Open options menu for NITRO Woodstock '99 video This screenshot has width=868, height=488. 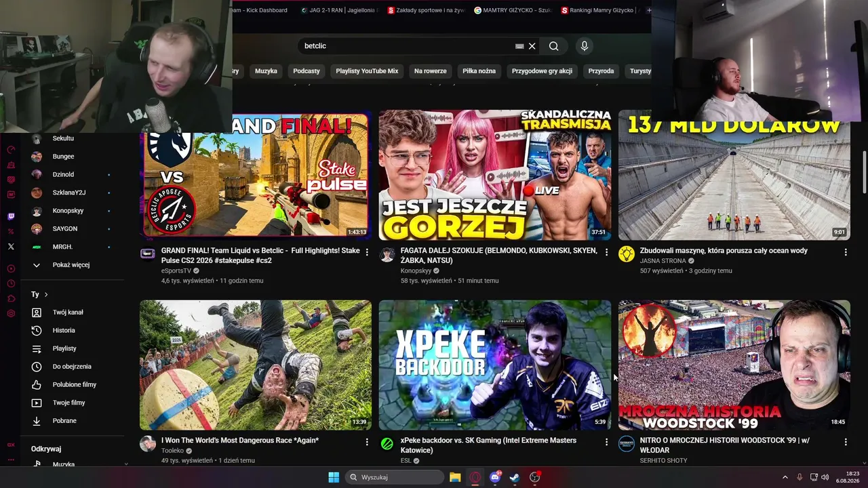click(846, 442)
